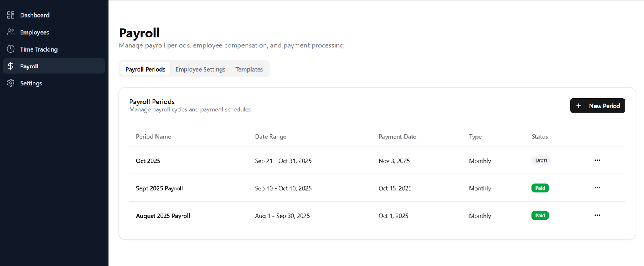Go to Dashboard in the sidebar
644x266 pixels.
click(x=35, y=15)
